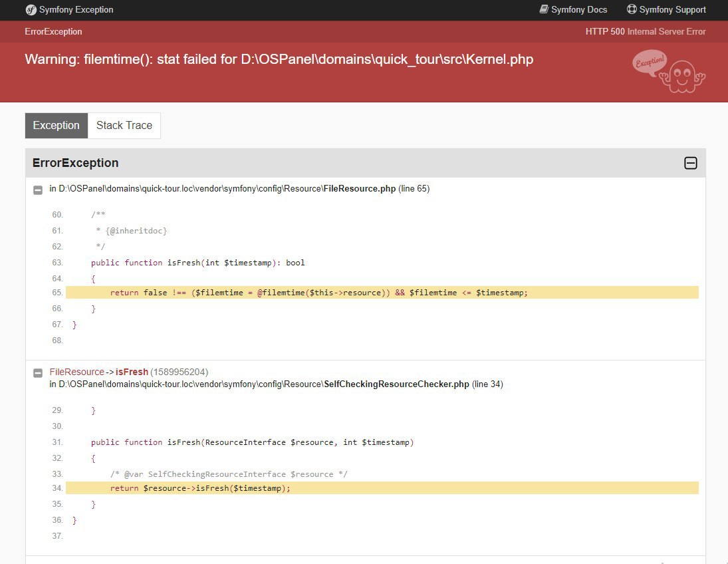
Task: Click the Symfony Docs book icon
Action: click(x=544, y=9)
